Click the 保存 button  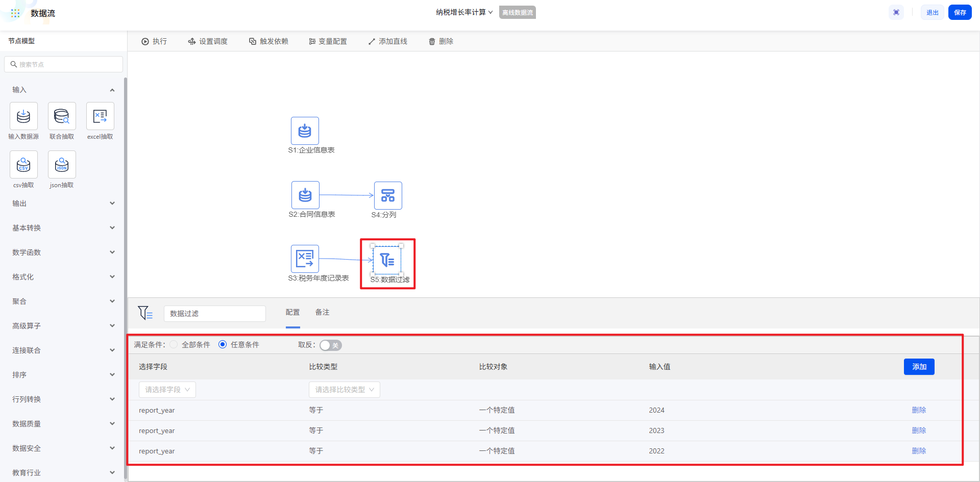[x=960, y=13]
